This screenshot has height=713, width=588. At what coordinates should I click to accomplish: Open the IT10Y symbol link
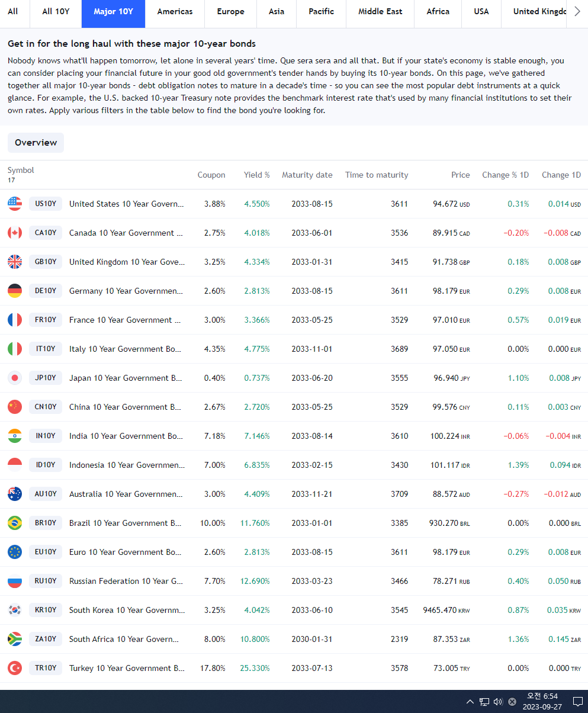pyautogui.click(x=46, y=349)
